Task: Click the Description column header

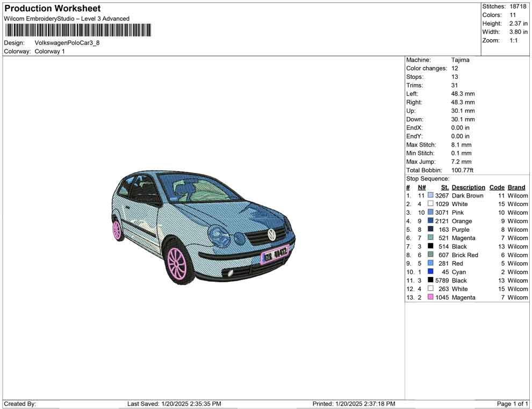Action: [x=468, y=187]
